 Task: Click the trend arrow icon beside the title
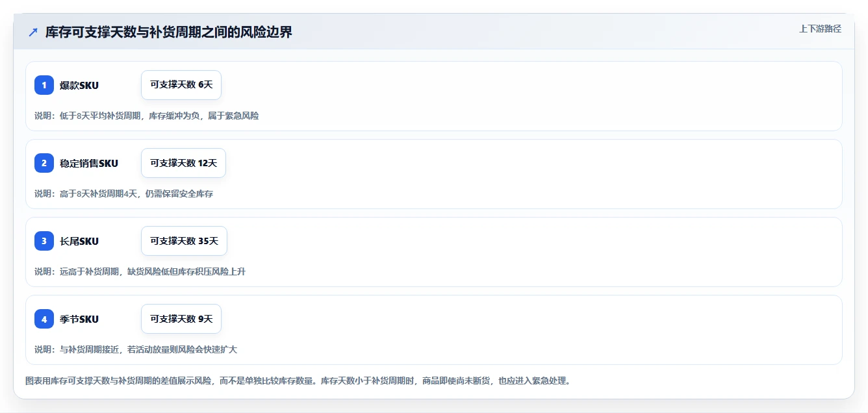coord(33,32)
